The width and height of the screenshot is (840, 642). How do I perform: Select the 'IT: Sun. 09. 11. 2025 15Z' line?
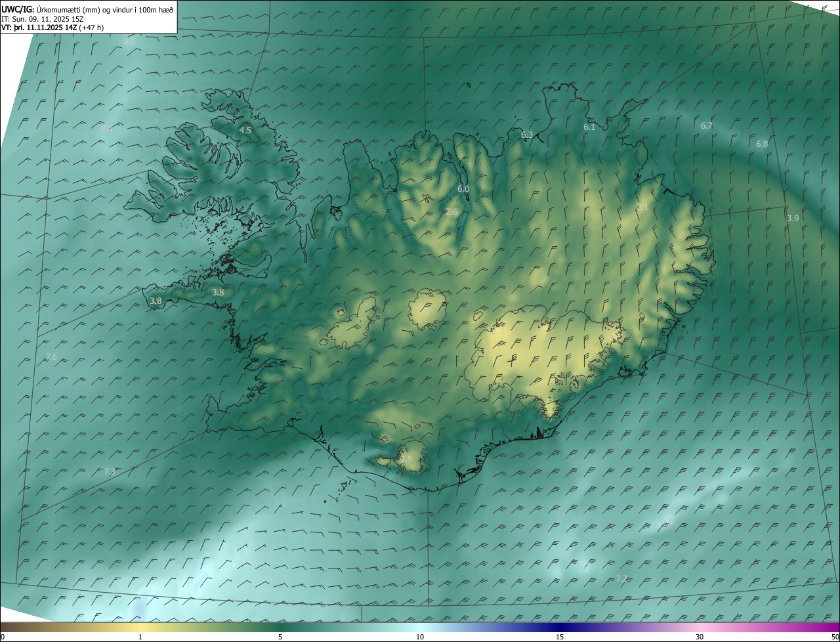pyautogui.click(x=42, y=19)
